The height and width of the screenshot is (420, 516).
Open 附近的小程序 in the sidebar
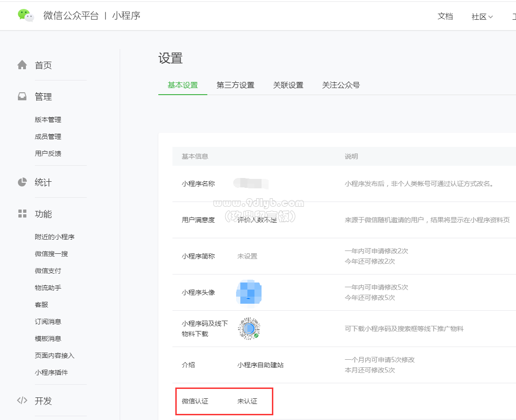click(55, 237)
